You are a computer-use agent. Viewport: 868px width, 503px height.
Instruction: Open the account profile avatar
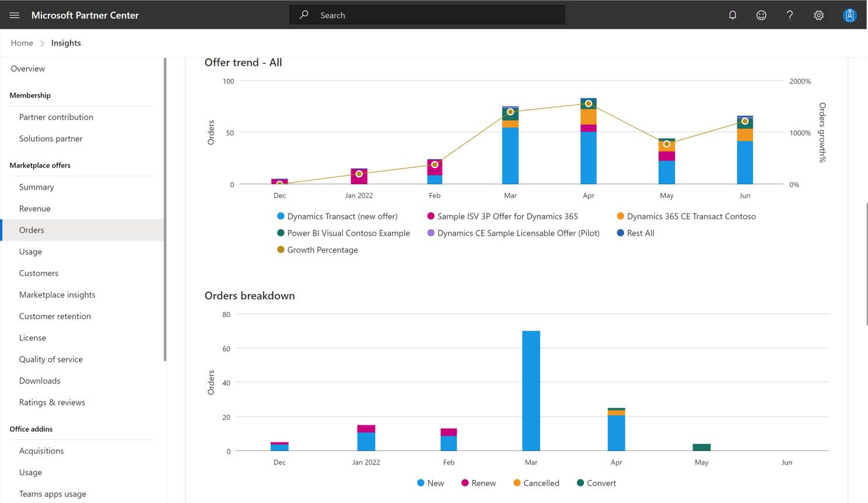coord(850,15)
